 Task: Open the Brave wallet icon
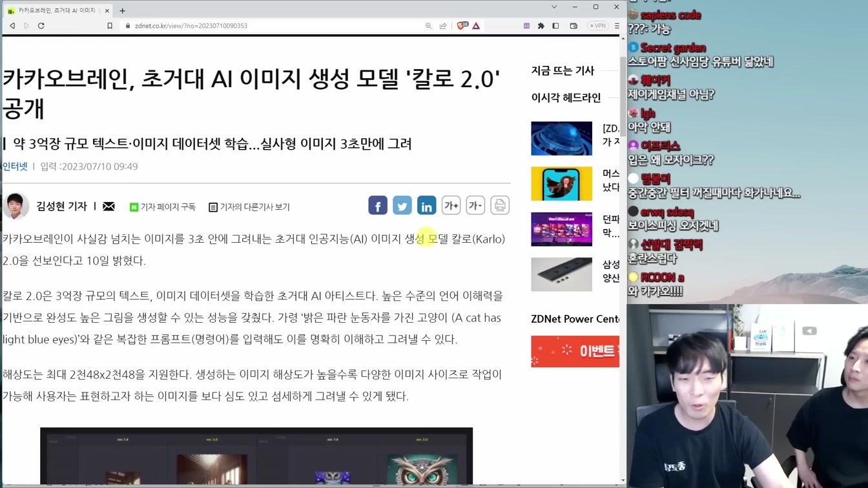click(x=573, y=26)
